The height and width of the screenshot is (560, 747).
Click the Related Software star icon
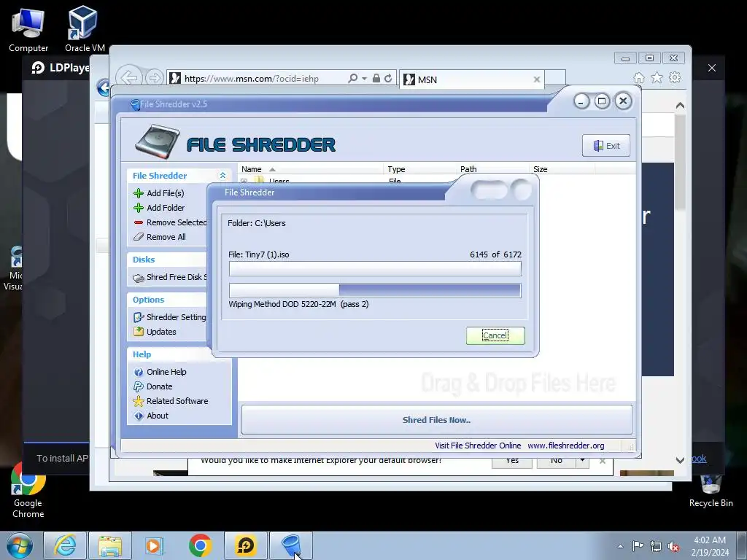click(x=138, y=401)
